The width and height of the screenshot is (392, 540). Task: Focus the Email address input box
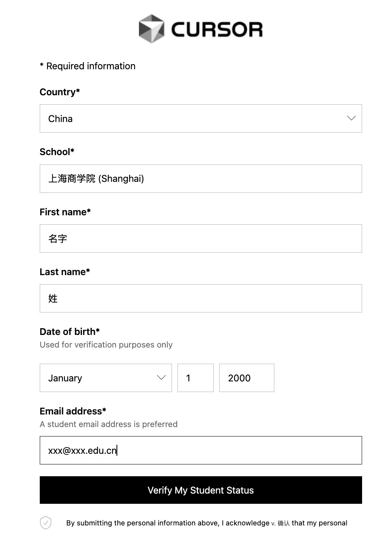tap(201, 450)
